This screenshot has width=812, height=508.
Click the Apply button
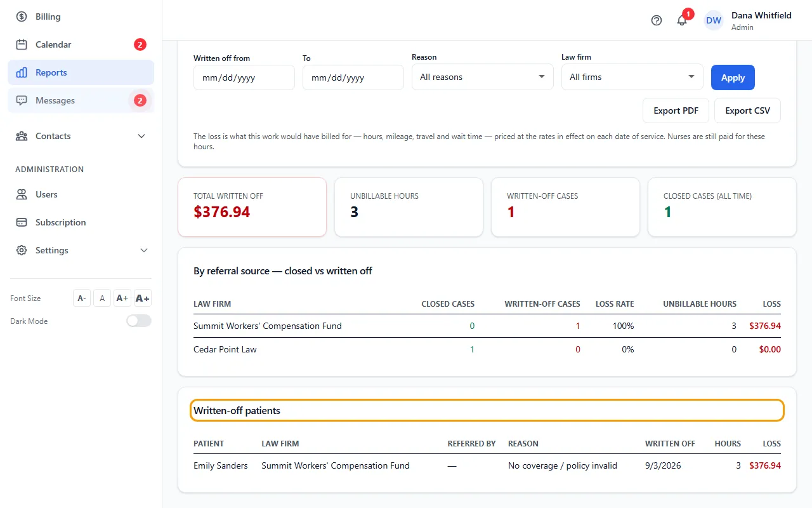pyautogui.click(x=733, y=77)
